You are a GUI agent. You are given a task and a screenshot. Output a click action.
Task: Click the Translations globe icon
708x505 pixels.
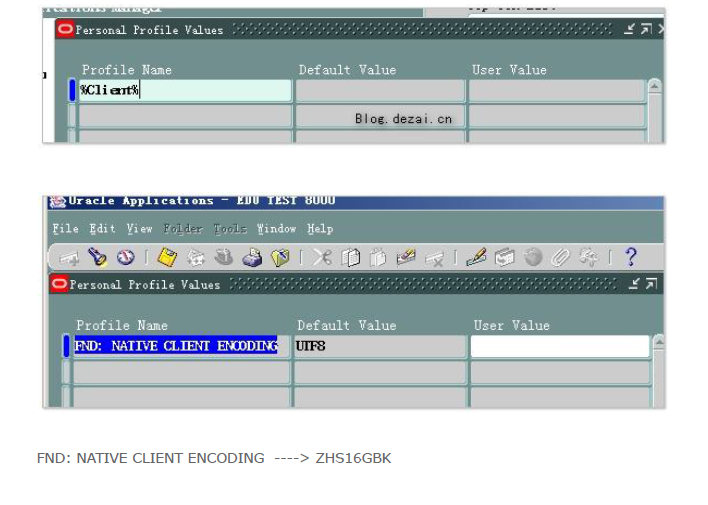(x=533, y=258)
